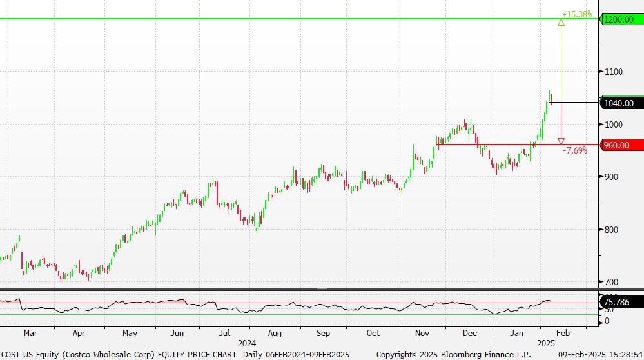Click the 2025 year label

click(546, 343)
